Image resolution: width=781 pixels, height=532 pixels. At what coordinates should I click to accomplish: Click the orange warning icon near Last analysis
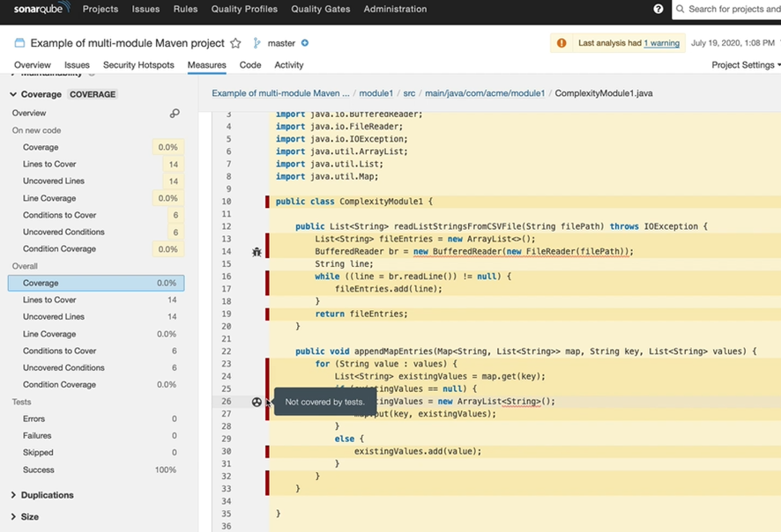pyautogui.click(x=562, y=43)
